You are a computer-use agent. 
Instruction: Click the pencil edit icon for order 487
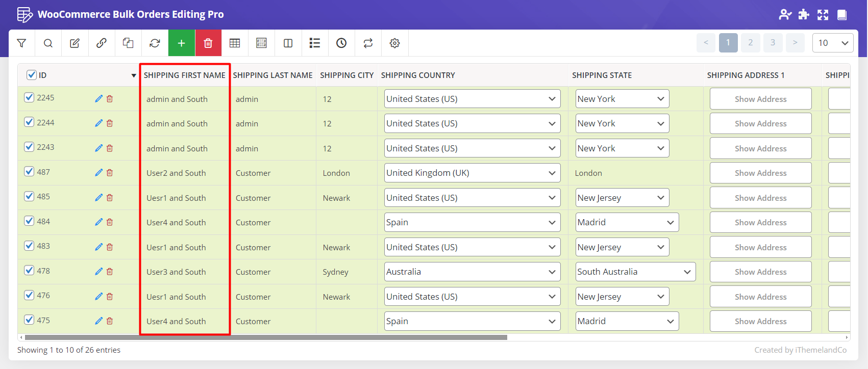pos(98,173)
